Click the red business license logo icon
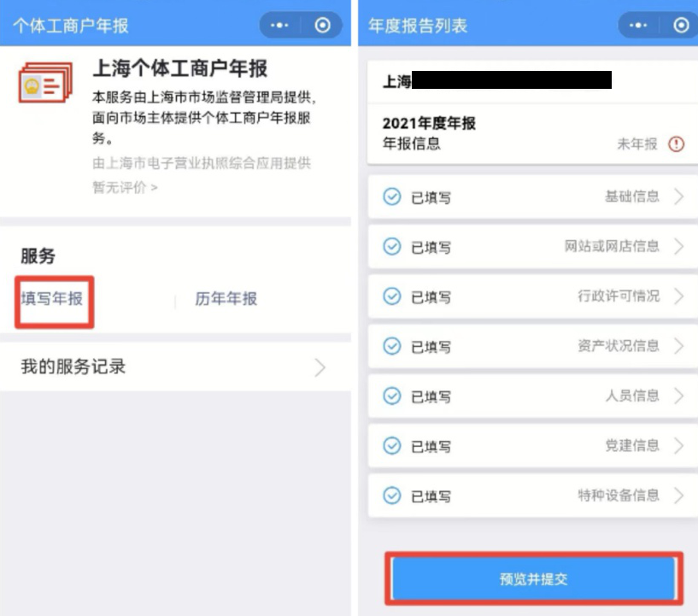The image size is (698, 616). pos(45,83)
